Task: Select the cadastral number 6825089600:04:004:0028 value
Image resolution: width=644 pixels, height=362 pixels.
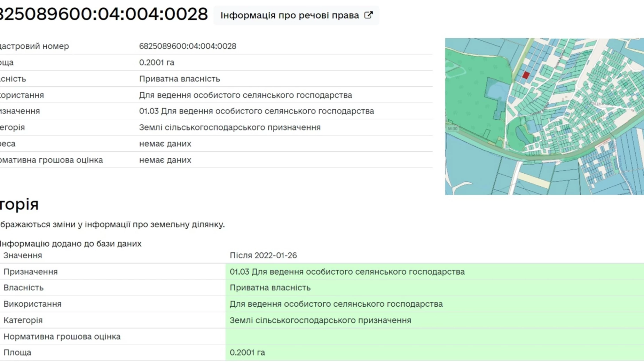Action: tap(188, 46)
